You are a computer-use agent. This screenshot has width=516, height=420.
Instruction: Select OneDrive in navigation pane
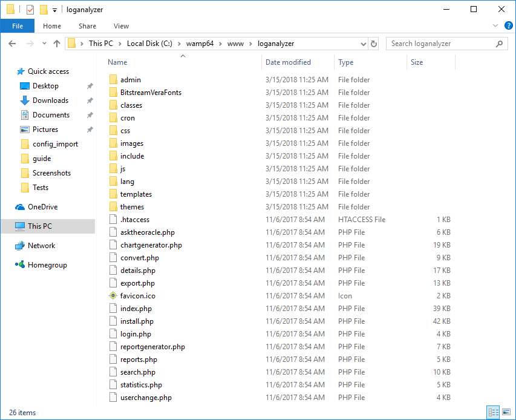(42, 207)
